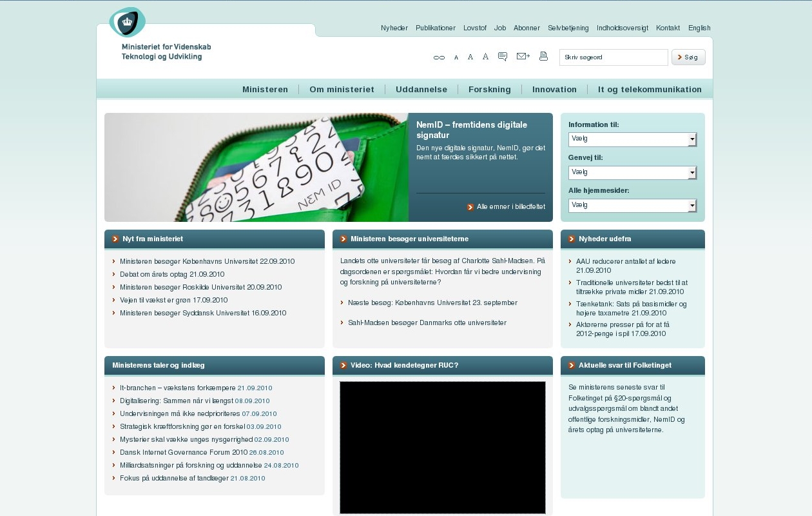Screen dimensions: 812x516
Task: Open NemID – fremtidens digitale signatur headline
Action: pos(472,130)
